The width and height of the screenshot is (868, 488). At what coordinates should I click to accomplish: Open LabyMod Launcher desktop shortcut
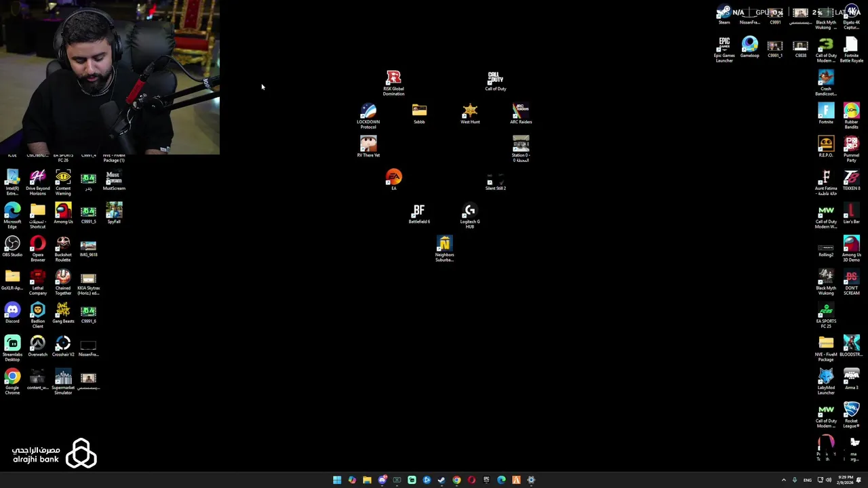826,382
